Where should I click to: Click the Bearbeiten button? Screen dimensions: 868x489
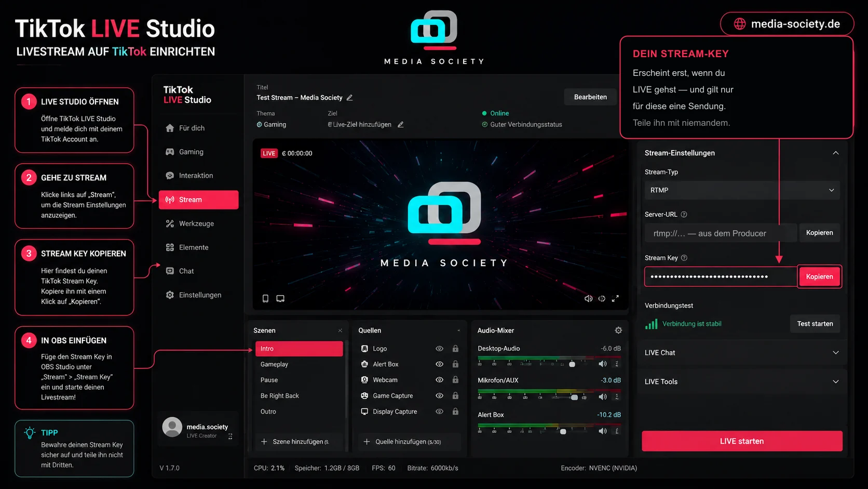click(590, 97)
